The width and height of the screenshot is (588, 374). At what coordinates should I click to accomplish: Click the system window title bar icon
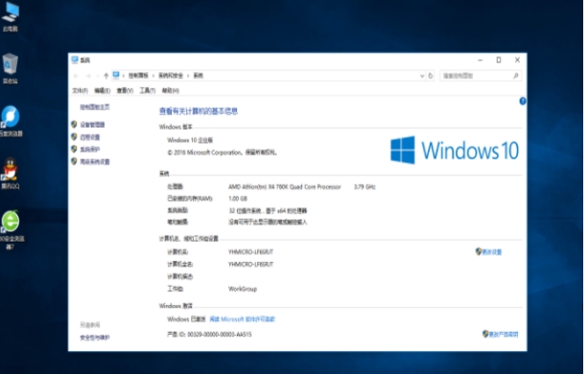[75, 60]
